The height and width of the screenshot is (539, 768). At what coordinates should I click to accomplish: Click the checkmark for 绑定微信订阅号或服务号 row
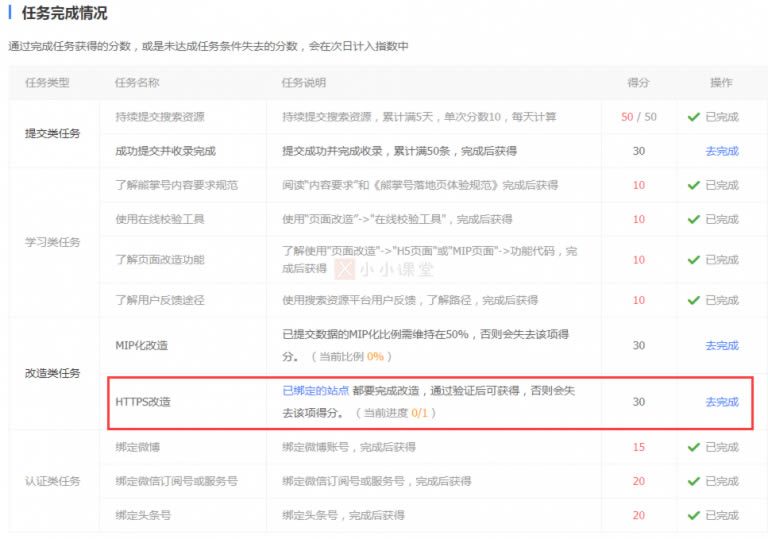pyautogui.click(x=693, y=481)
